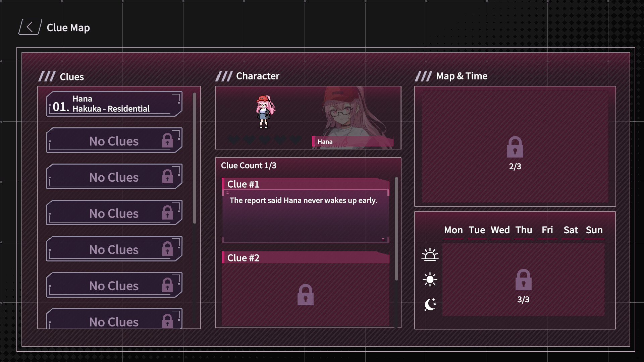Click Hana's pixel sprite in the Character panel
This screenshot has width=644, height=362.
(265, 112)
